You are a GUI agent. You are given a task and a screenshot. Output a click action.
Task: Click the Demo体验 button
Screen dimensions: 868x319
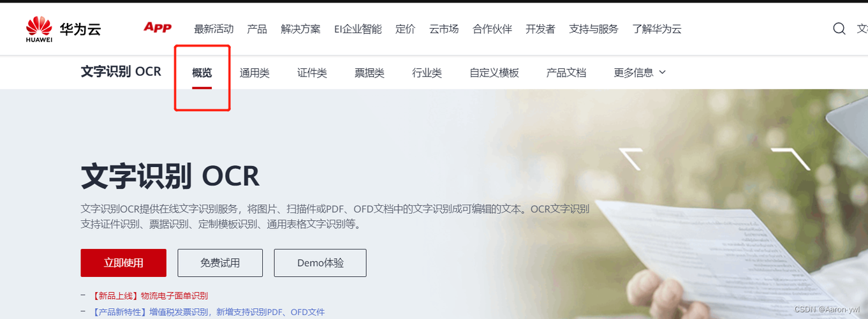point(320,263)
